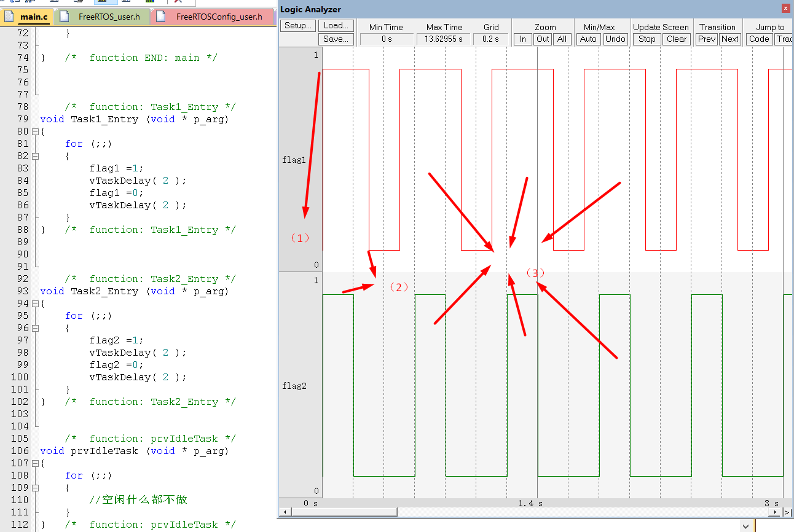Jump to Code from the analyzer

pyautogui.click(x=759, y=39)
